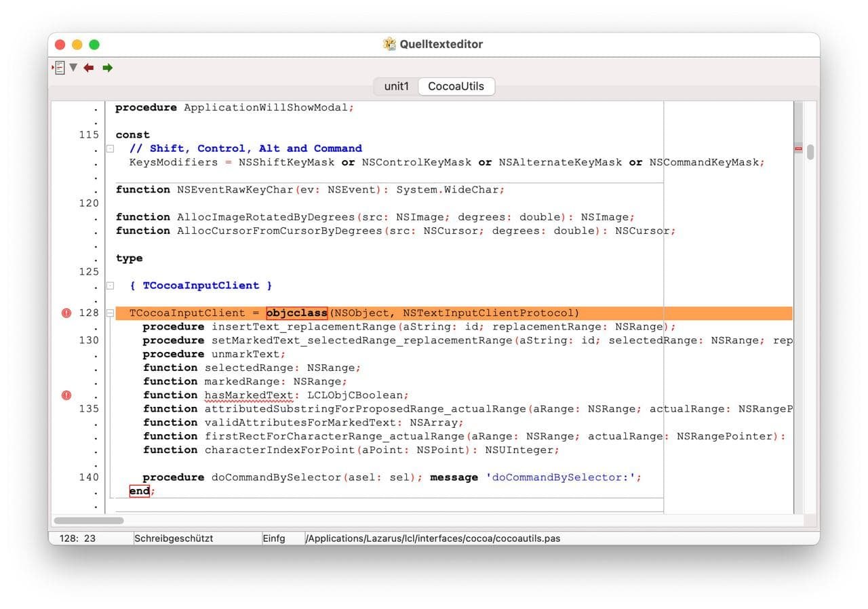Click the highlighted end keyword

pyautogui.click(x=139, y=490)
